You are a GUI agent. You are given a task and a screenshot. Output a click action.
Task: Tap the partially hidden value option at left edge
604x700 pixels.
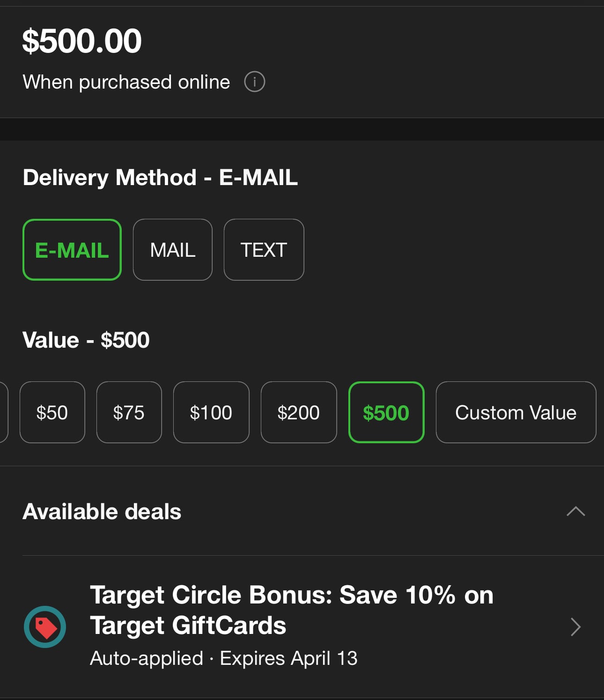point(4,412)
